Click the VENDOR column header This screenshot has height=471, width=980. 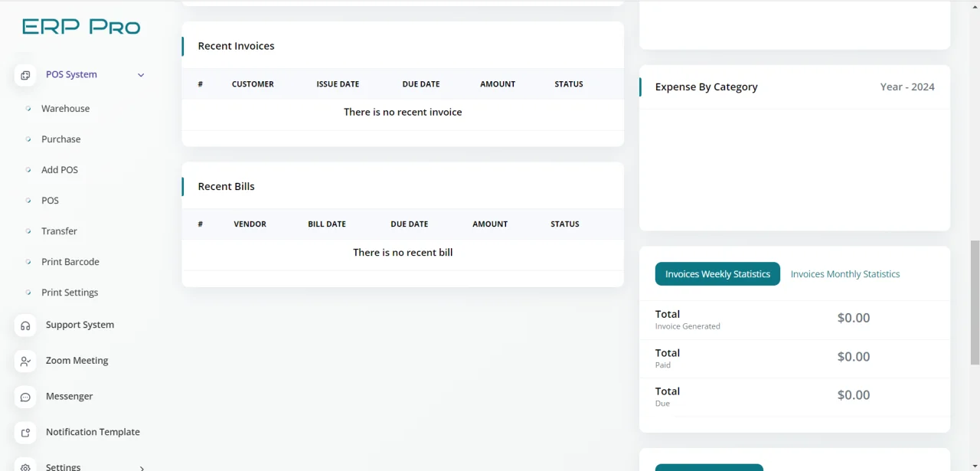[x=250, y=224]
